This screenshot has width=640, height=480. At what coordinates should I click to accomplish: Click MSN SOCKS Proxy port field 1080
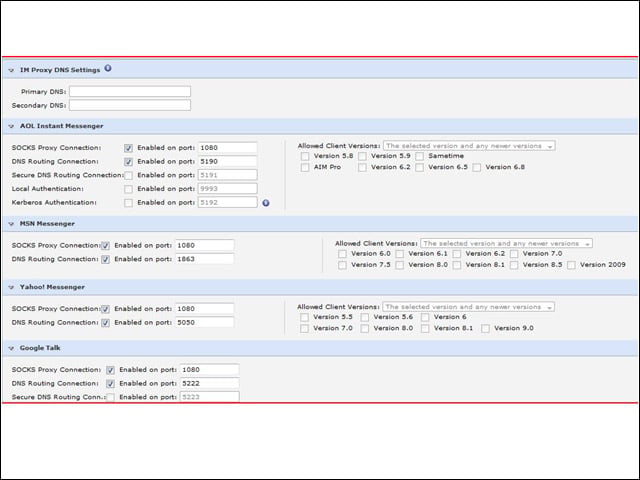[204, 245]
